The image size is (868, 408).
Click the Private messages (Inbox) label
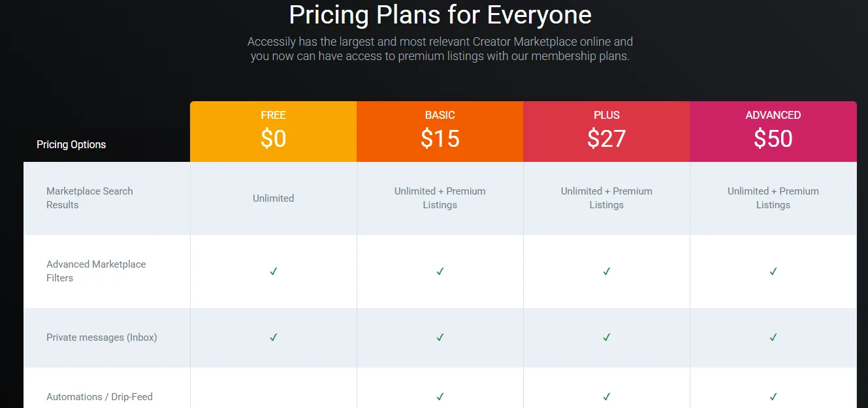coord(102,337)
